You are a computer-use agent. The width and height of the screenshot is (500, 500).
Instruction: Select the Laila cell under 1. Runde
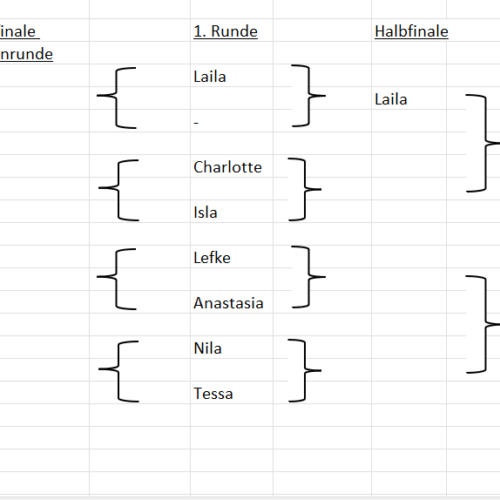click(x=232, y=75)
